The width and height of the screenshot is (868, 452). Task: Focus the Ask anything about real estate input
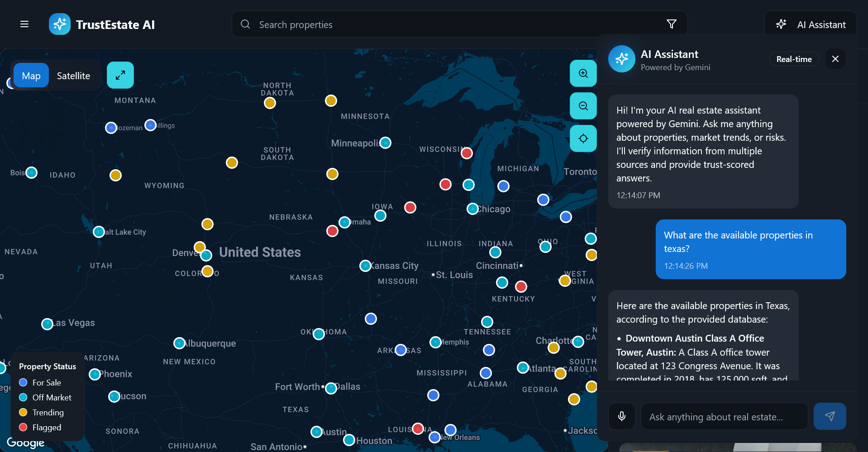724,416
